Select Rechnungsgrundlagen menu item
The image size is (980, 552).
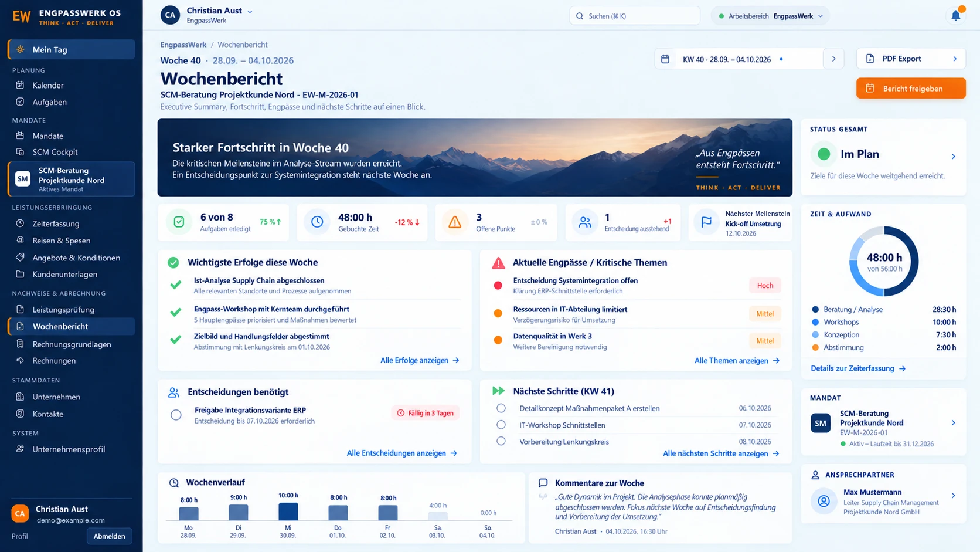pyautogui.click(x=72, y=344)
